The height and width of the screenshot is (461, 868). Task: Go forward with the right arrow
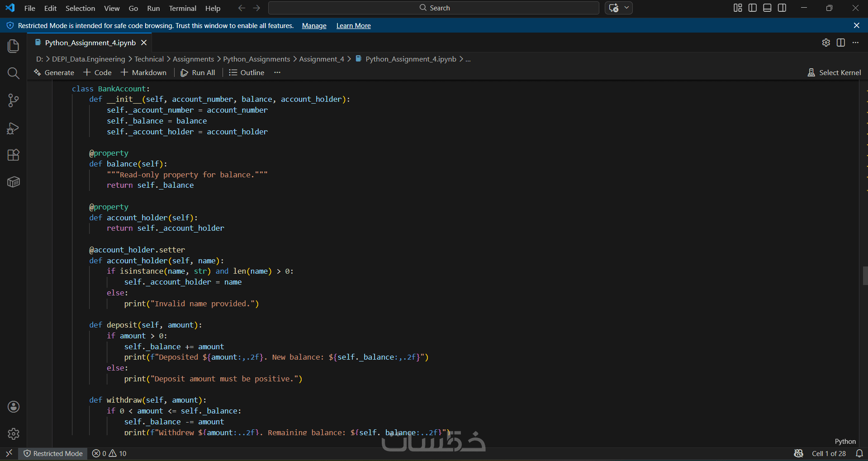pos(256,8)
